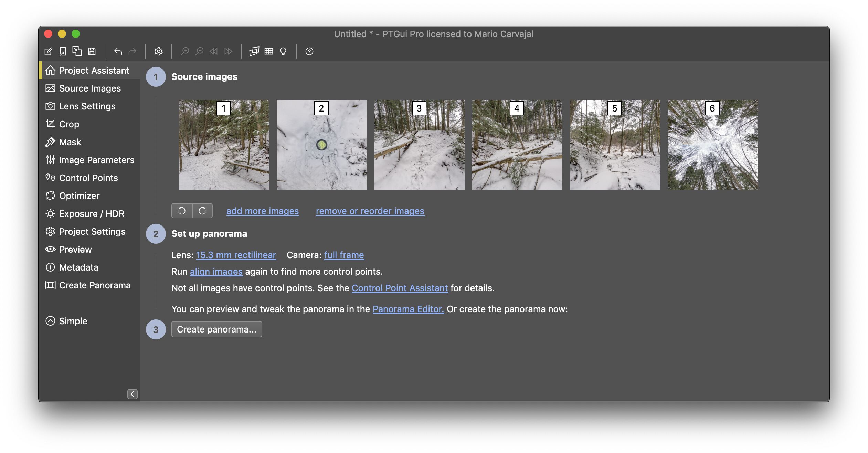Viewport: 868px width, 453px height.
Task: Go to the Crop tab
Action: click(90, 124)
